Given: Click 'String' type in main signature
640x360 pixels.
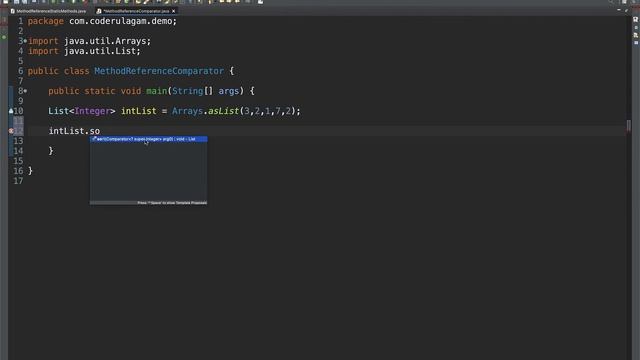Looking at the screenshot, I should click(187, 91).
